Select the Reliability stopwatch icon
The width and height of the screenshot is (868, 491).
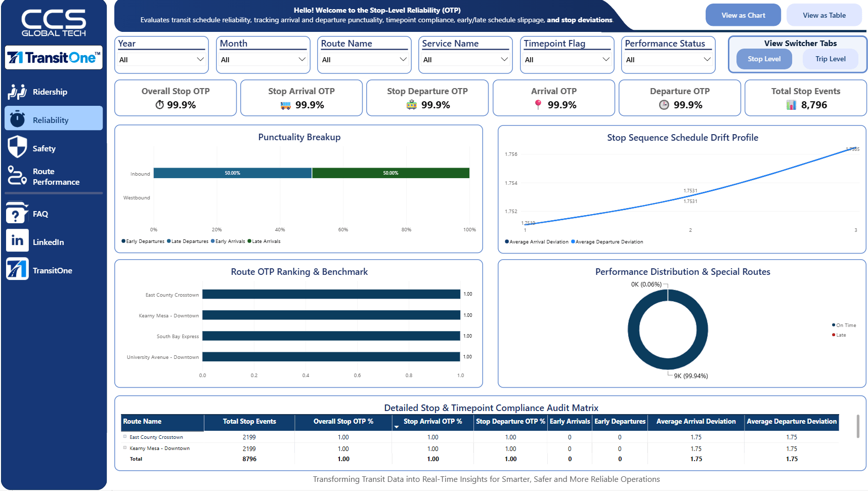17,119
